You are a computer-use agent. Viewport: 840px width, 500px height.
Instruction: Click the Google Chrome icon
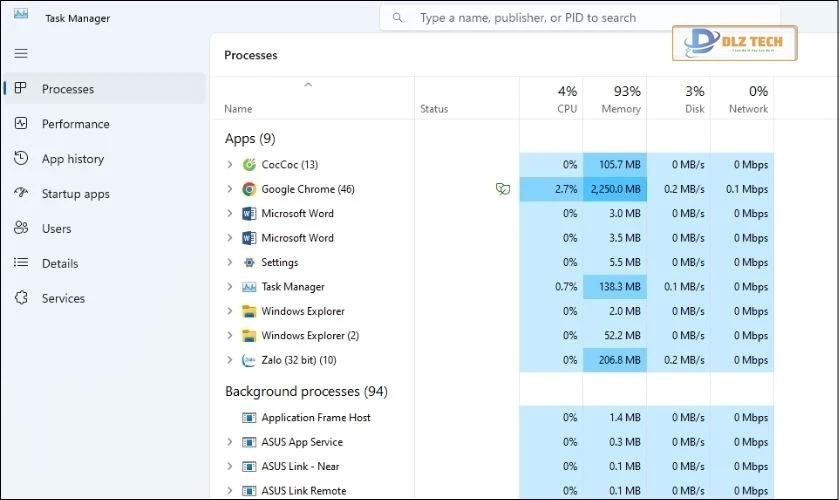click(x=249, y=189)
